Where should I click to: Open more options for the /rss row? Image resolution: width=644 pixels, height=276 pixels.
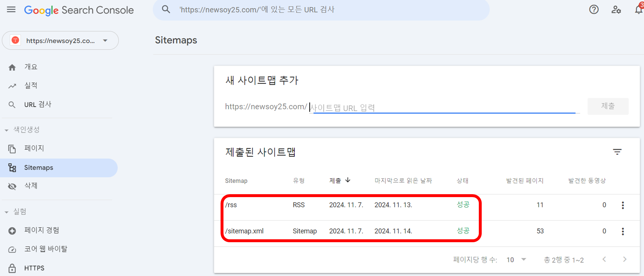[623, 205]
